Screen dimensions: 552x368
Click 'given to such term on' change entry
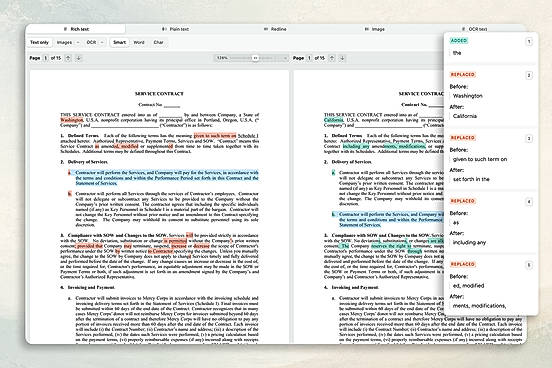pos(480,159)
